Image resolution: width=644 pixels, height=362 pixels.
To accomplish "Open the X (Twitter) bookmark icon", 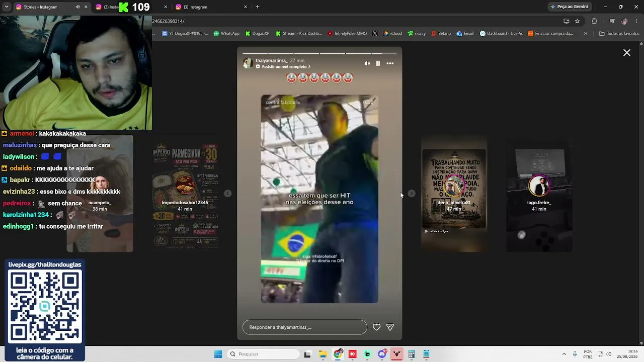I will [x=375, y=34].
